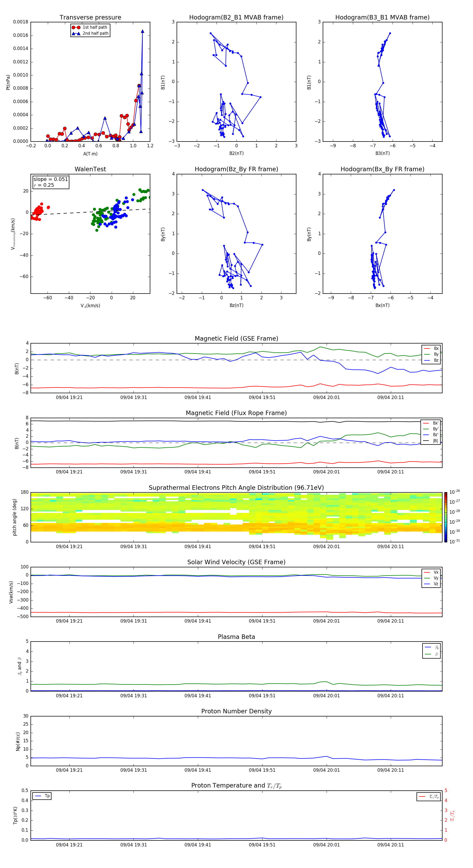Click the "Hodogram(Bx_By FR frame)" title
Image resolution: width=473 pixels, height=868 pixels.
coord(382,169)
